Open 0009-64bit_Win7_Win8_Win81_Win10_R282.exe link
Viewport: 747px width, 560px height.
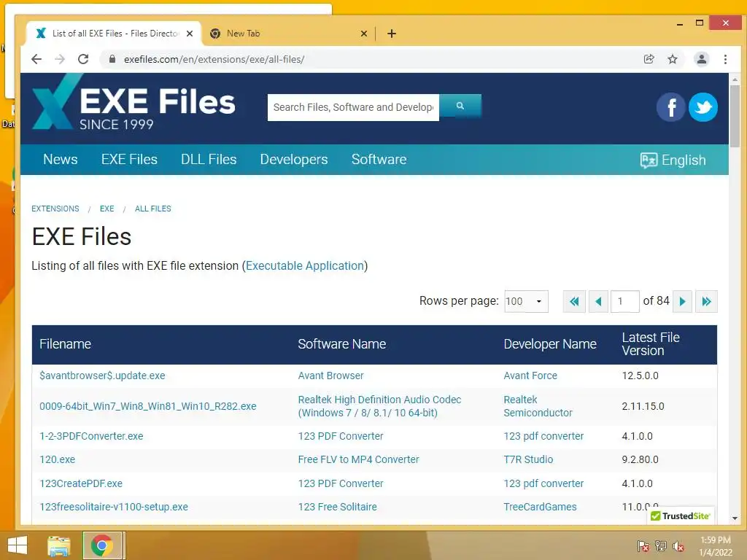(147, 406)
